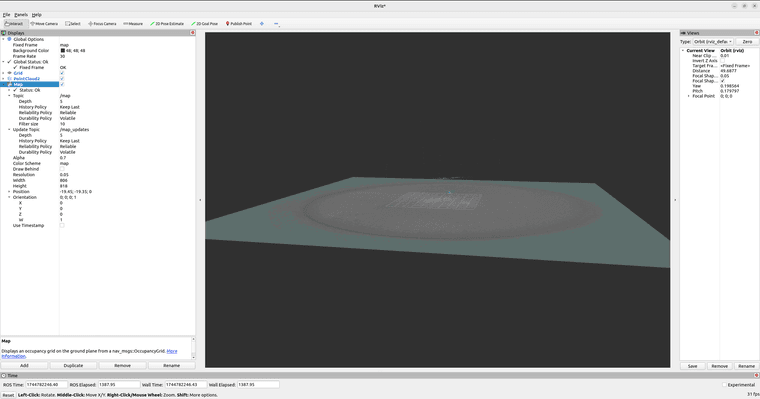
Task: Select the 2D Pose Estimate tool
Action: point(167,23)
